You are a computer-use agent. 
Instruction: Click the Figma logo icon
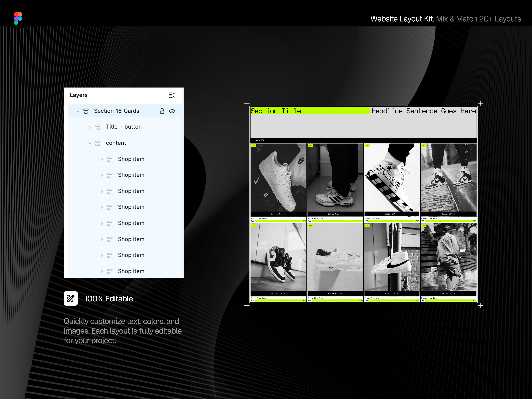(x=18, y=18)
